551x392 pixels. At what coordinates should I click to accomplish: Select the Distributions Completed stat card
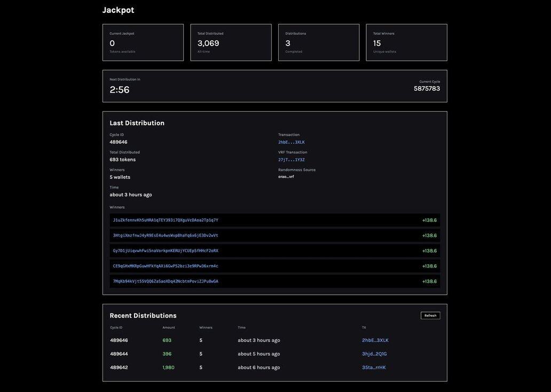click(319, 42)
